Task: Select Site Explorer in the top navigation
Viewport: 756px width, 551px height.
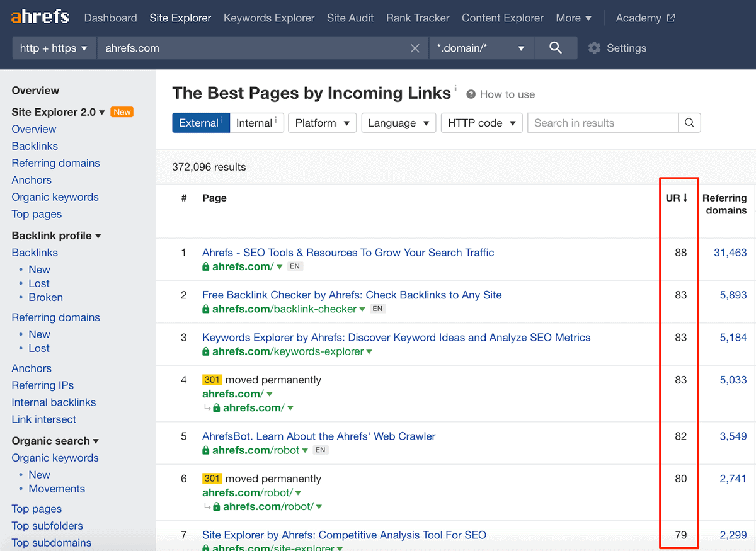Action: [180, 18]
